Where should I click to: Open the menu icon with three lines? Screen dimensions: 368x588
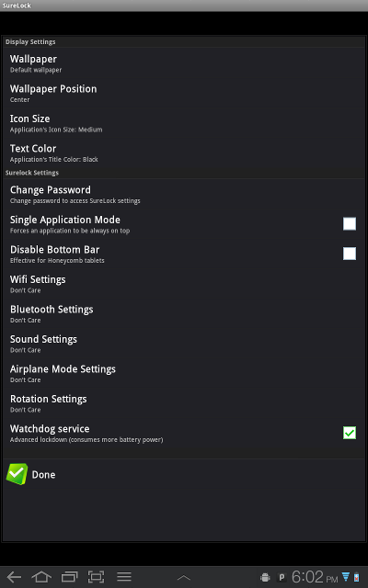pos(123,577)
